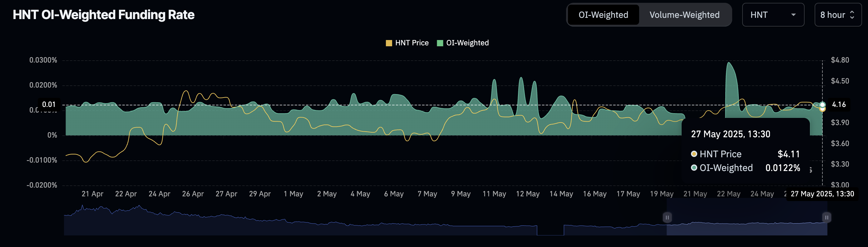The height and width of the screenshot is (247, 868).
Task: Open the 8 hour interval selector
Action: coord(837,15)
